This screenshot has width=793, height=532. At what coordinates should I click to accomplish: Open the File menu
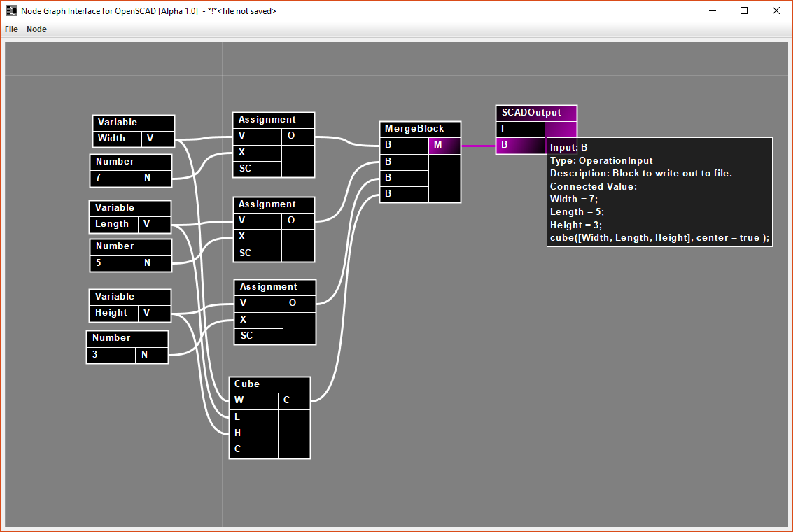[11, 29]
